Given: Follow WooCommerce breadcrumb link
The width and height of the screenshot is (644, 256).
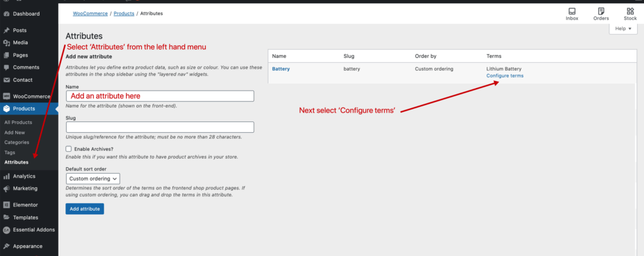Looking at the screenshot, I should 90,14.
